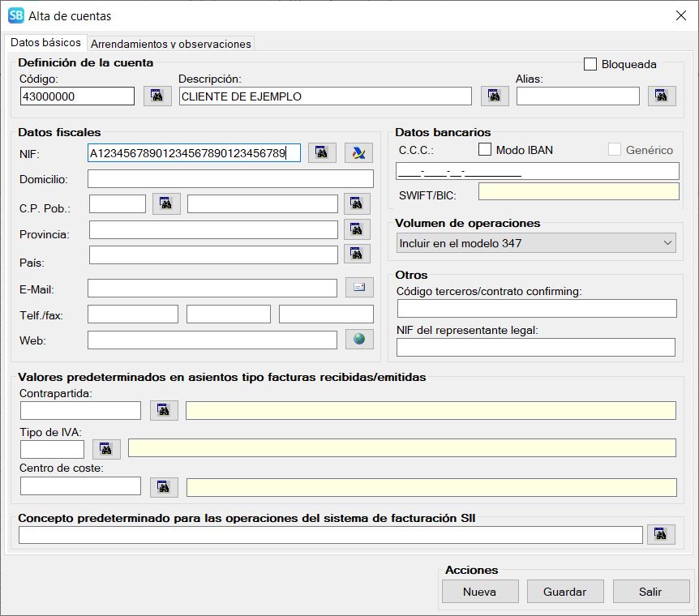
Task: Click the envelope icon beside E-Mail field
Action: (358, 287)
